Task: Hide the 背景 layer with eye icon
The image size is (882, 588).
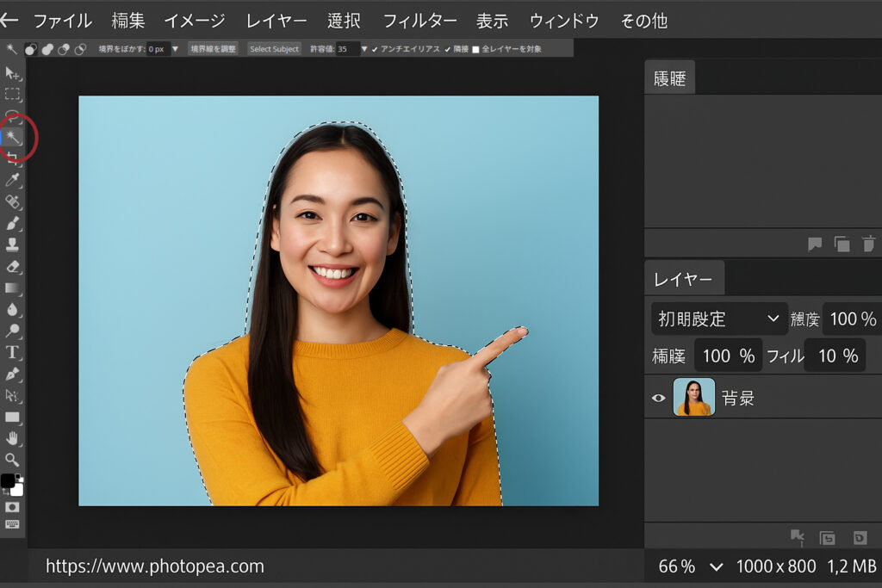Action: click(659, 398)
